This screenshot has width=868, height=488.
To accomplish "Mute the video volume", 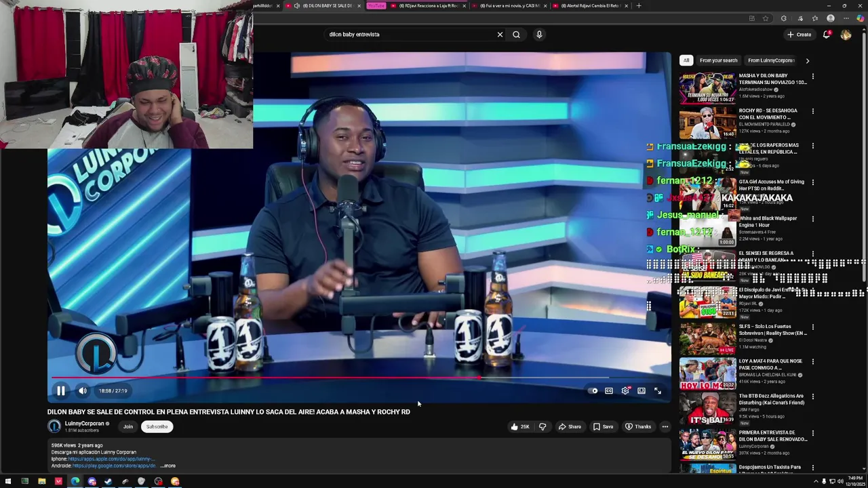I will click(82, 390).
